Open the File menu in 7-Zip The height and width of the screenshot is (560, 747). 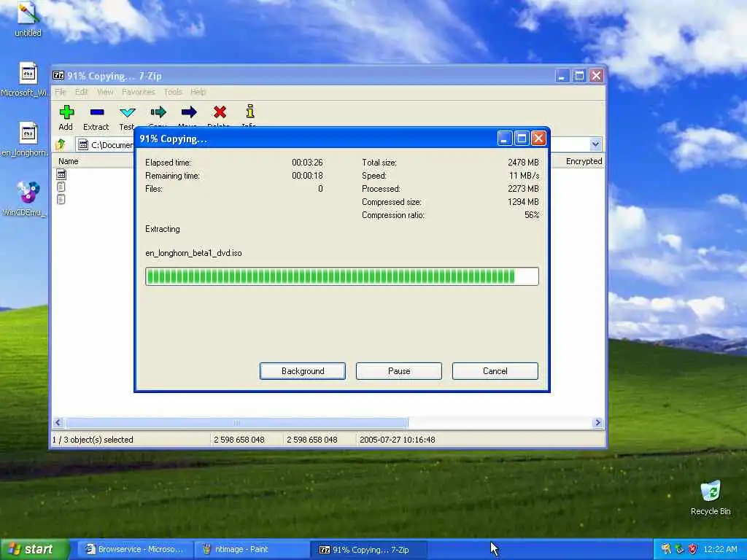tap(61, 92)
